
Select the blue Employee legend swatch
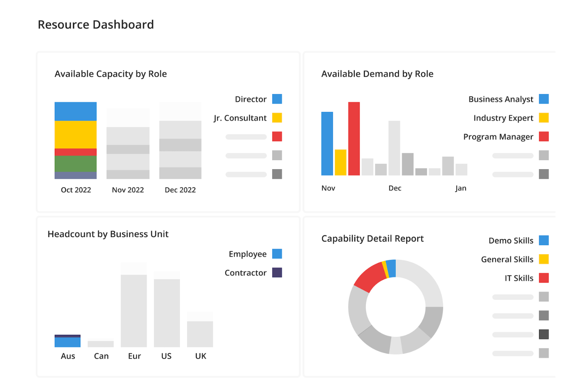coord(277,254)
